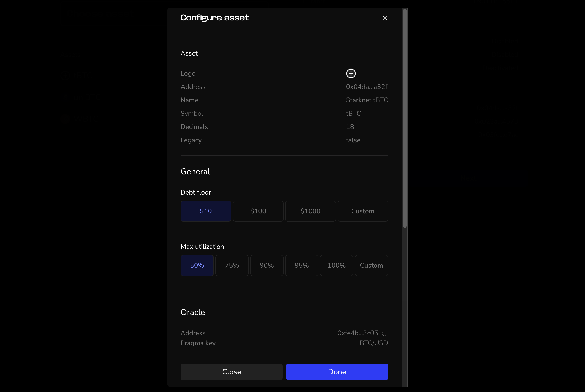Select the 95% utilization option
This screenshot has height=392, width=585.
click(x=301, y=265)
